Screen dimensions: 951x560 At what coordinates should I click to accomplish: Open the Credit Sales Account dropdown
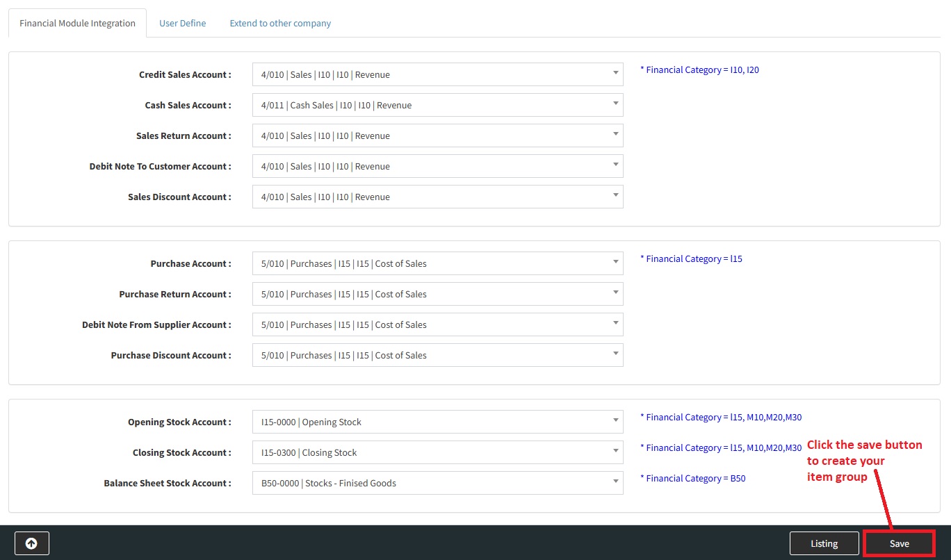coord(437,75)
